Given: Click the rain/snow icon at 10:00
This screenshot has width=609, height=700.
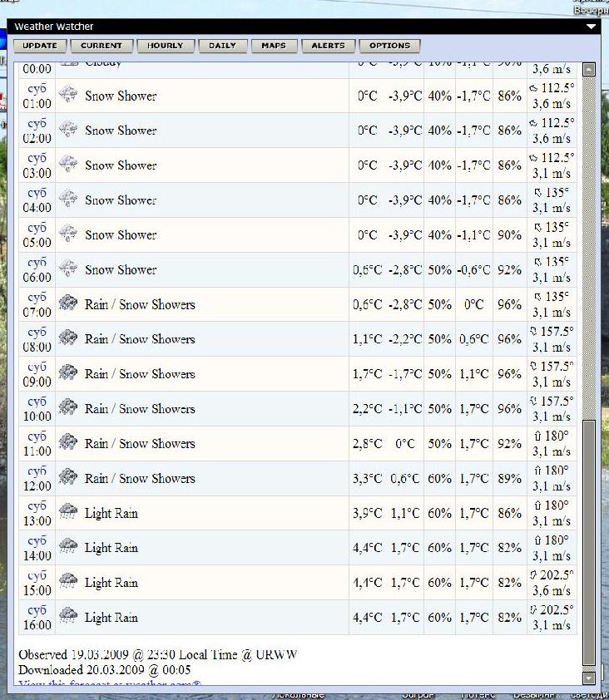Looking at the screenshot, I should 68,407.
